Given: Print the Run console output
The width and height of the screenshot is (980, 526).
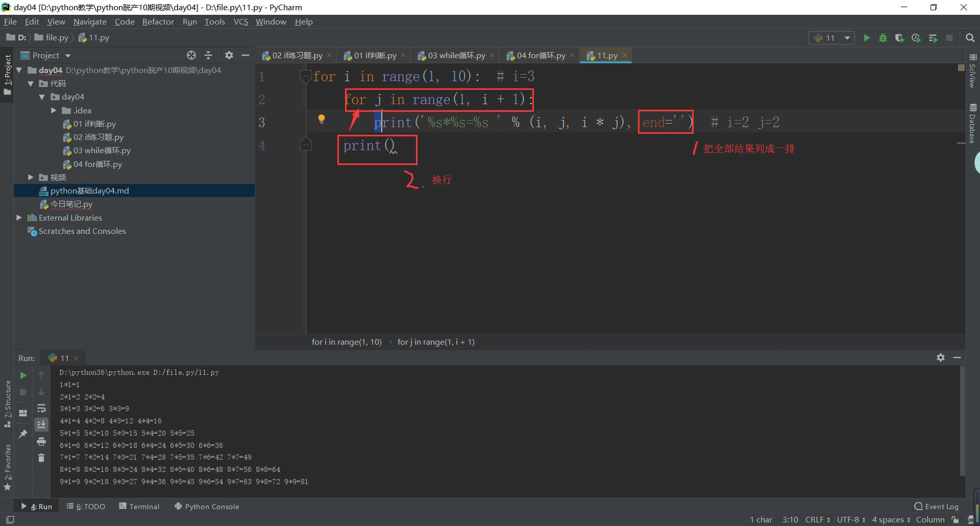Looking at the screenshot, I should point(41,441).
